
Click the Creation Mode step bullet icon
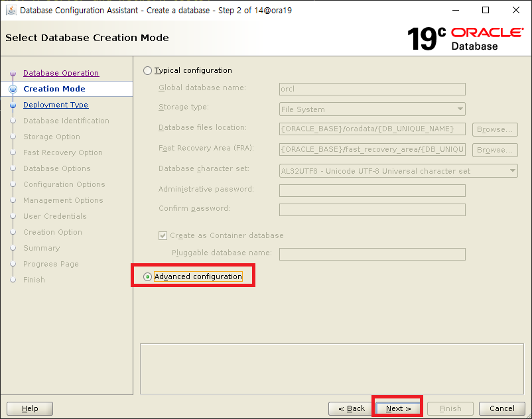13,89
